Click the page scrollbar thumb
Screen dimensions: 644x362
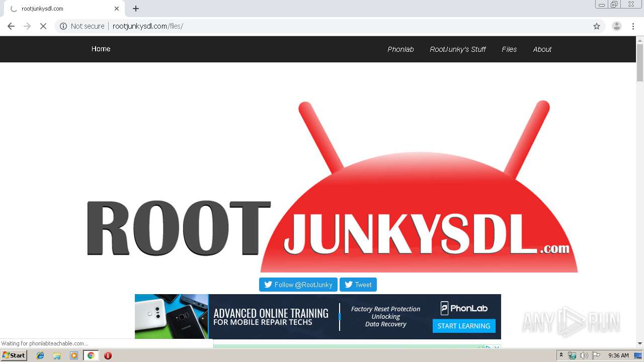pos(640,63)
